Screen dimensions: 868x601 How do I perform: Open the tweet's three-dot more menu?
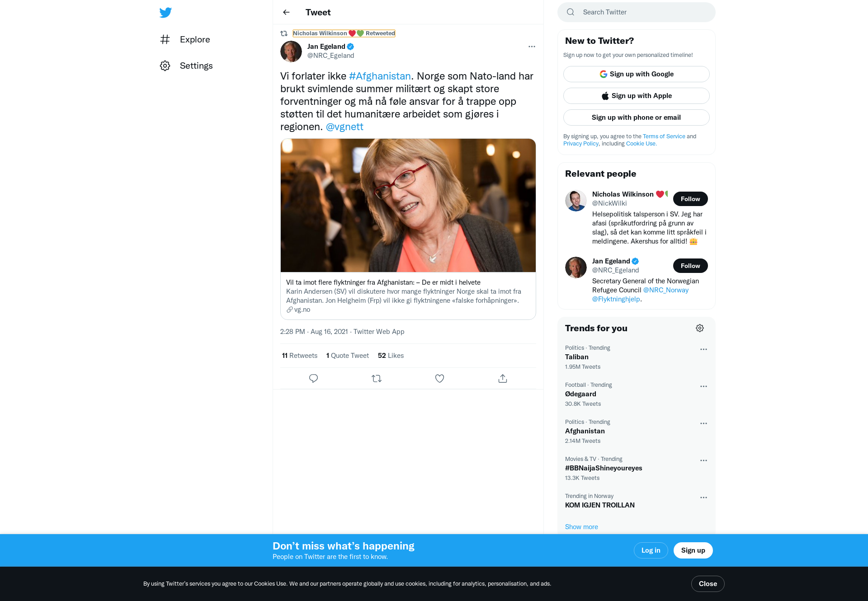click(x=532, y=47)
